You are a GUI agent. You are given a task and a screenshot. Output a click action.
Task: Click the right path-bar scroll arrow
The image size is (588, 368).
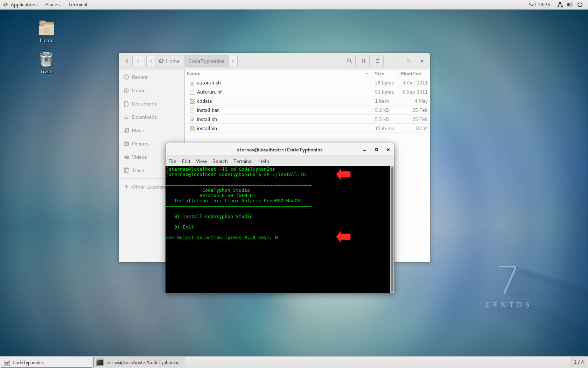point(233,61)
